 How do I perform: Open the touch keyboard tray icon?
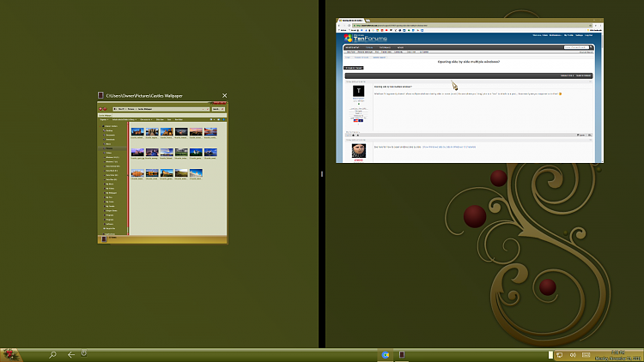click(586, 355)
